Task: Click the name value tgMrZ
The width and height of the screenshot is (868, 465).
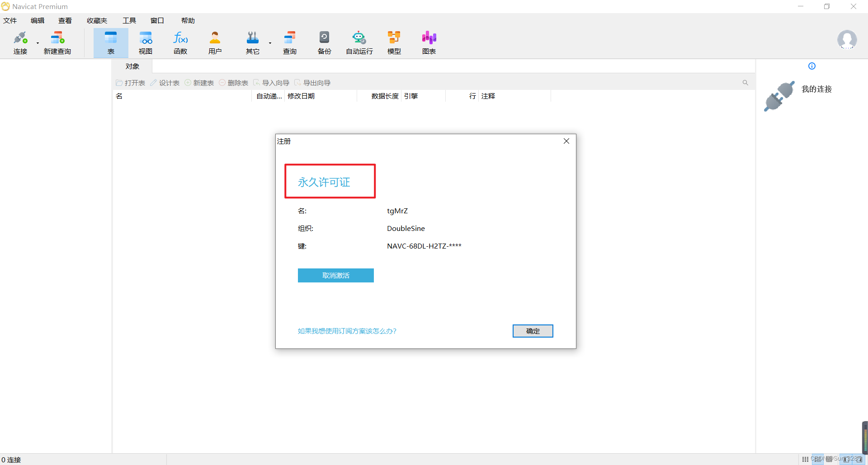Action: 397,211
